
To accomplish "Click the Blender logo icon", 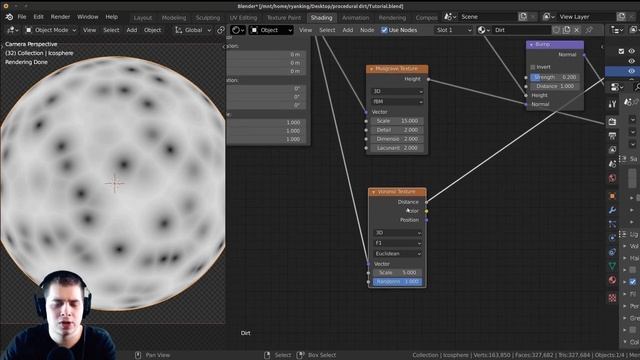I will tap(9, 17).
